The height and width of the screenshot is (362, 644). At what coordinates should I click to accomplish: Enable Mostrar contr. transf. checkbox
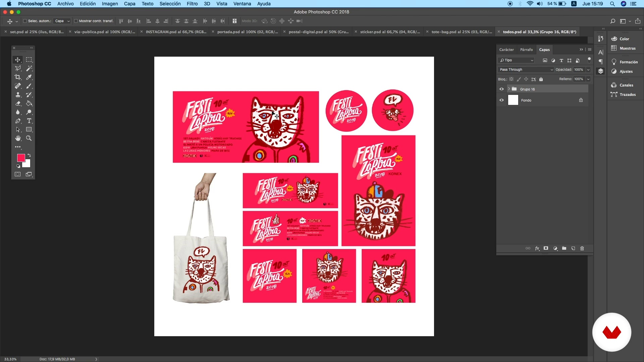(76, 21)
